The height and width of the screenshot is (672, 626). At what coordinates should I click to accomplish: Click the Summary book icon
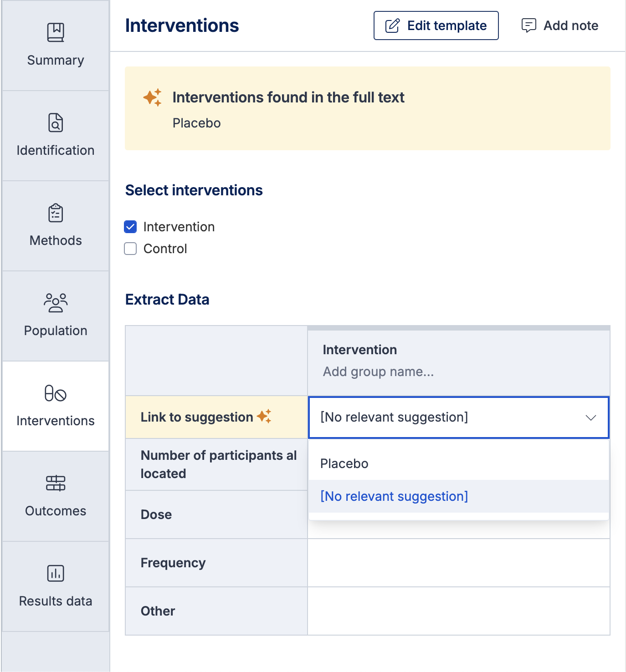[56, 33]
